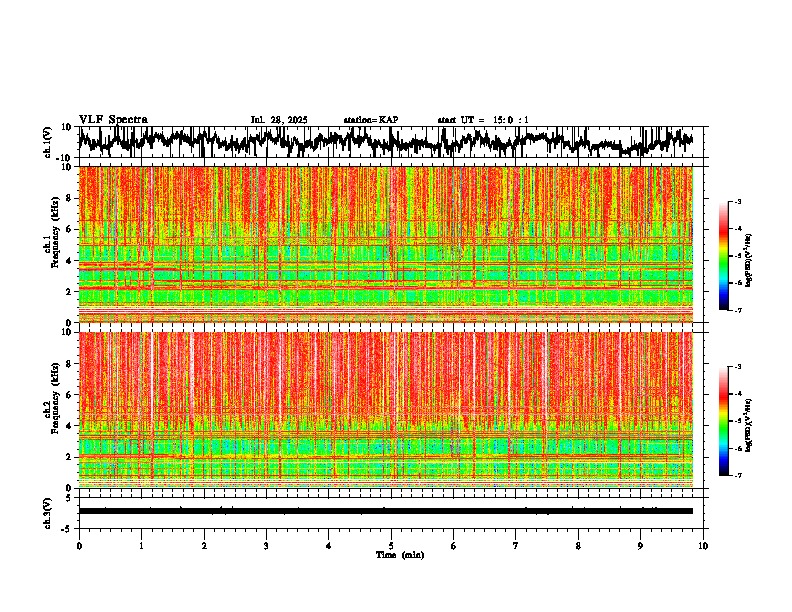Click the ch.1 voltage waveform trace
Viewport: 792px width, 612px height.
(385, 141)
